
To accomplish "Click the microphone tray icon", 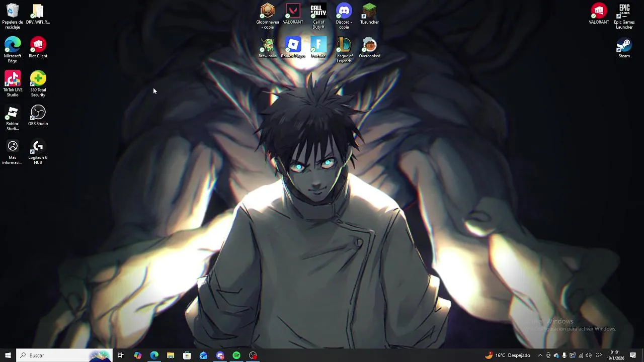I will tap(565, 355).
